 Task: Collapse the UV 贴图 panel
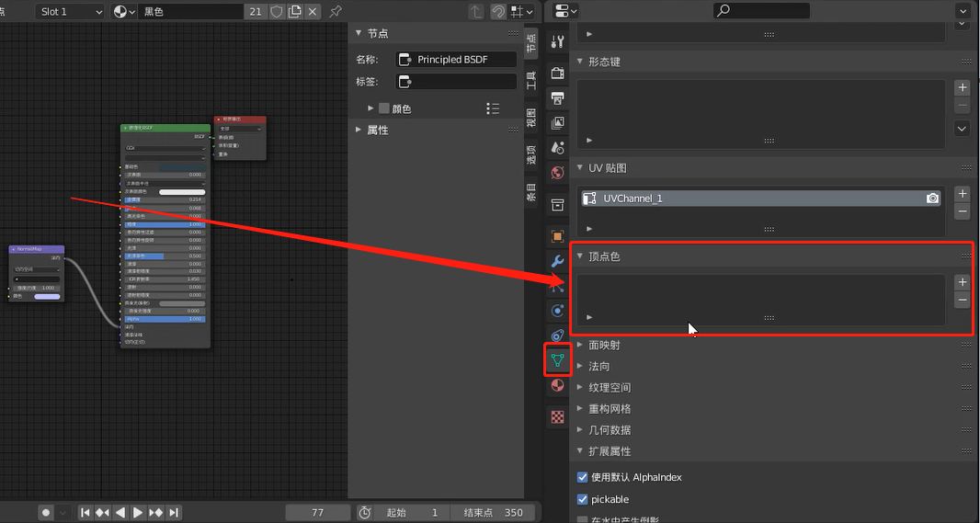(580, 168)
